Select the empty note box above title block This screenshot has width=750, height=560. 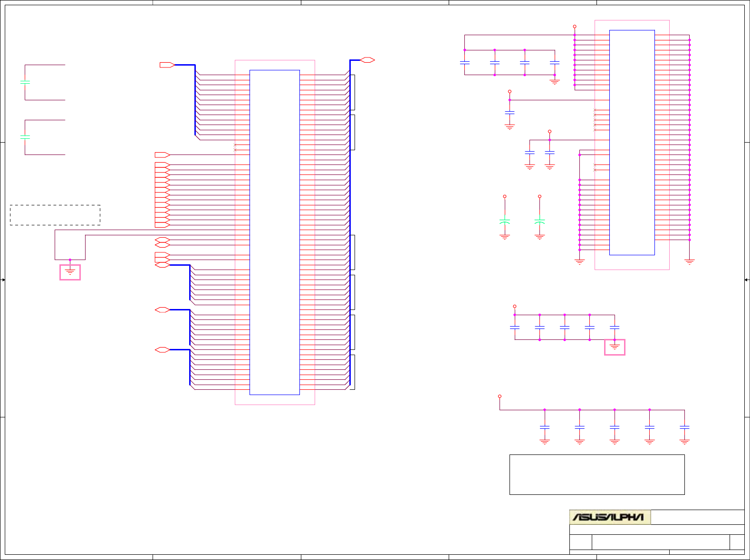[597, 474]
